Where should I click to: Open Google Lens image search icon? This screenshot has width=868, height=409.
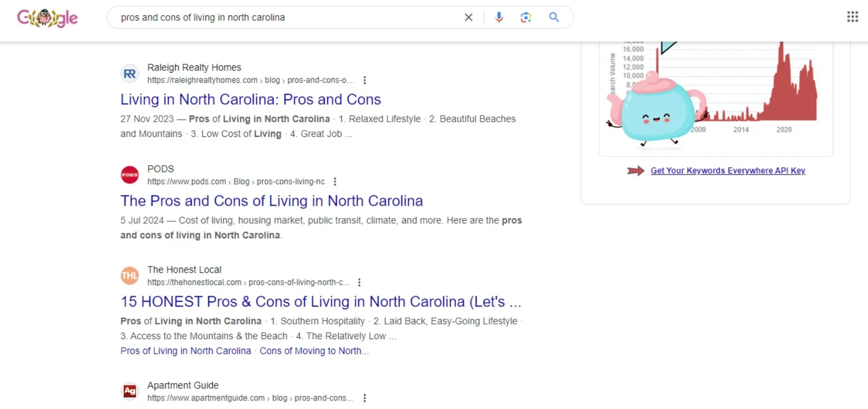[526, 17]
